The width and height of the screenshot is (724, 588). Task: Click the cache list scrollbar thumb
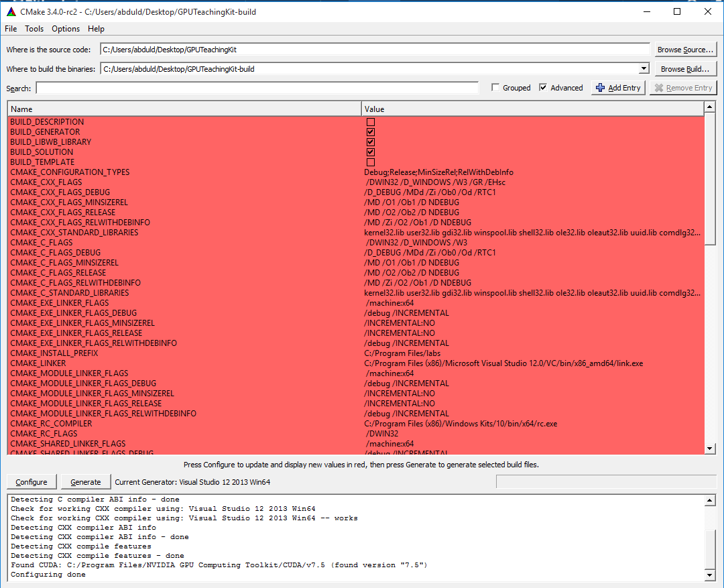click(x=710, y=180)
